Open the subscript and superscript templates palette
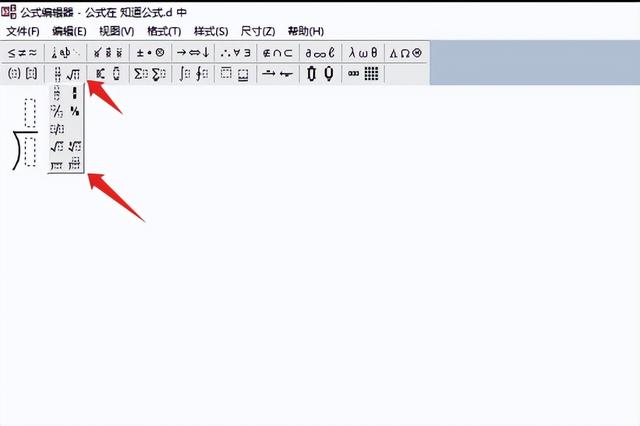The width and height of the screenshot is (640, 426). point(108,74)
